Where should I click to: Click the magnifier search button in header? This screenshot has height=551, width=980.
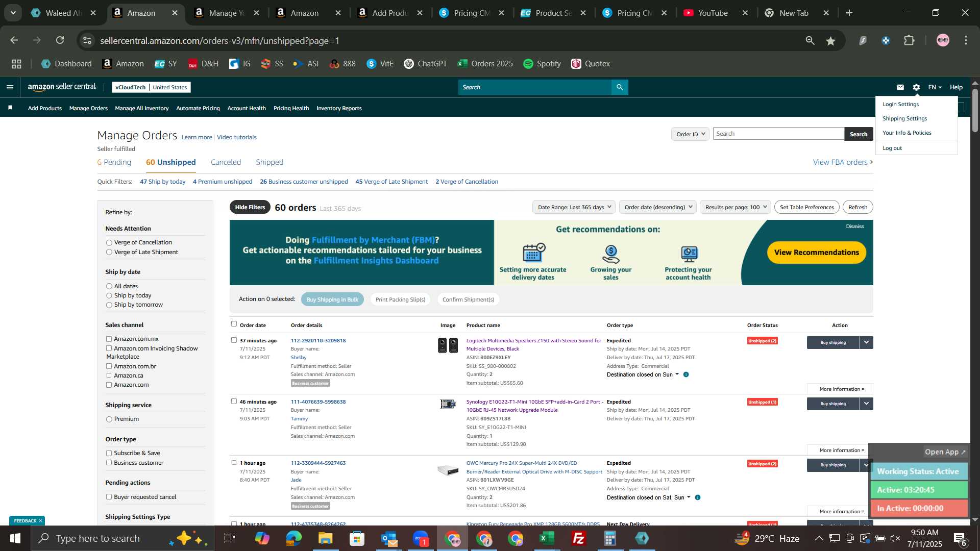(x=620, y=87)
